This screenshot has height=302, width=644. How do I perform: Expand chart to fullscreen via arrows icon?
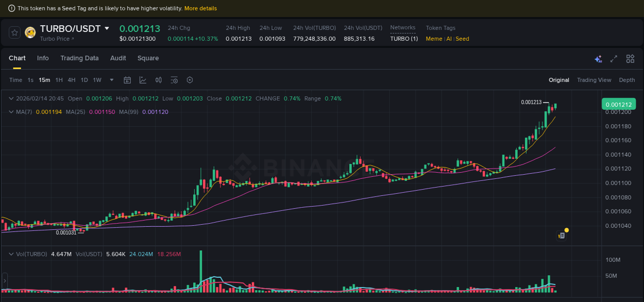tap(613, 59)
